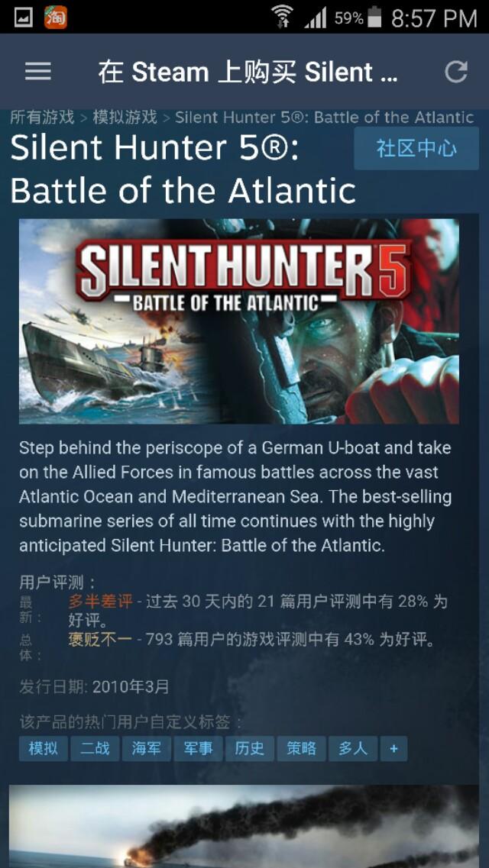Select the 历史 tag

pos(249,748)
